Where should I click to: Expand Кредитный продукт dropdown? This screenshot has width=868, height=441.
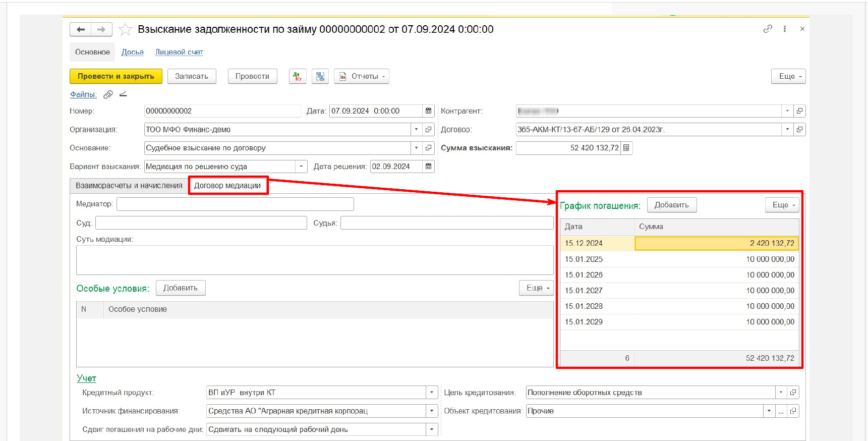pos(432,393)
